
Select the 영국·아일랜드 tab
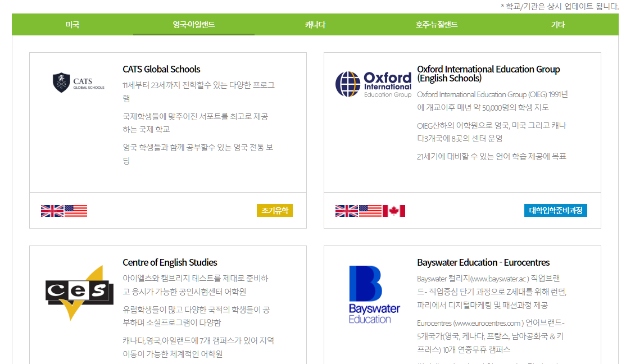[x=194, y=25]
